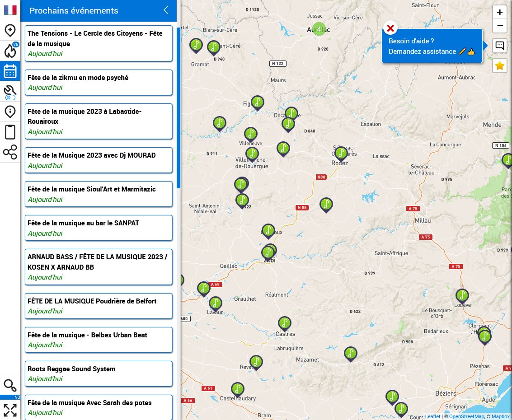Image resolution: width=512 pixels, height=420 pixels.
Task: Close the Besoin d'aide tooltip
Action: [390, 28]
